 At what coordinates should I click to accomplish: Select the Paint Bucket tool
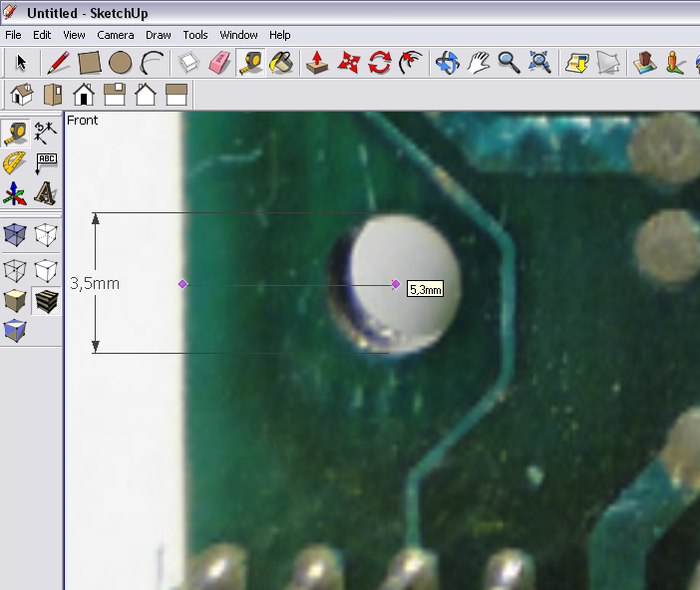281,63
